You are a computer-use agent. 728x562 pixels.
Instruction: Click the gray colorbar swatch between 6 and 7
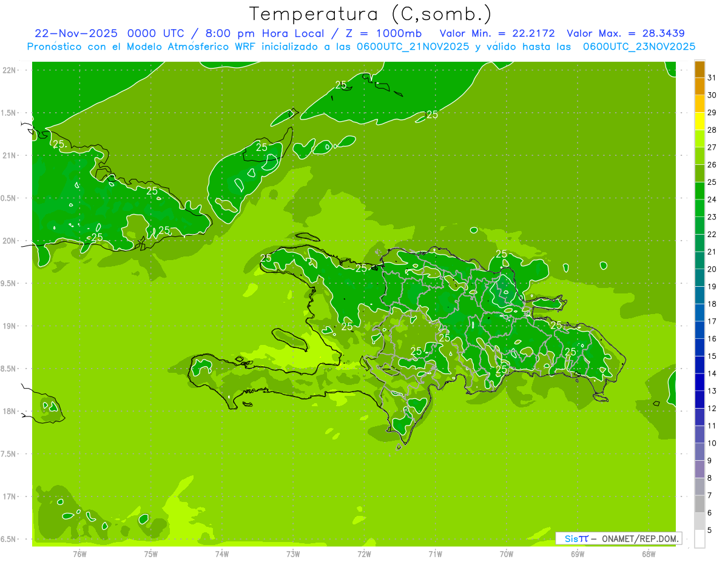coord(699,504)
